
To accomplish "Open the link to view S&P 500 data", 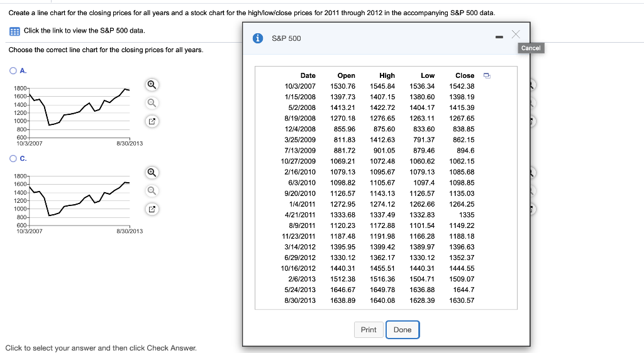I will 84,31.
